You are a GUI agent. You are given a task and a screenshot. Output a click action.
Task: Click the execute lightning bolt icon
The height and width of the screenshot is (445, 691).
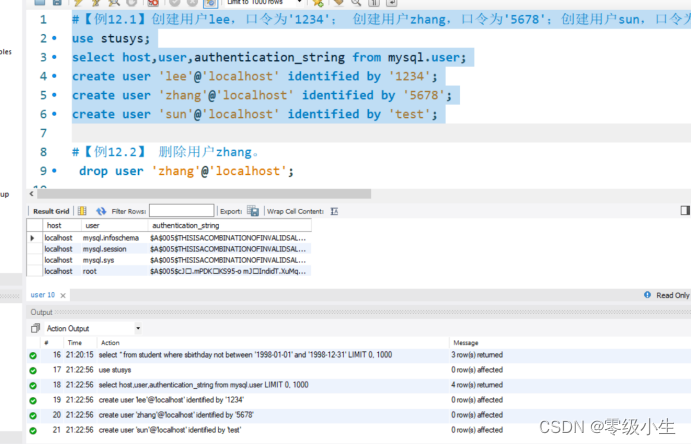78,2
